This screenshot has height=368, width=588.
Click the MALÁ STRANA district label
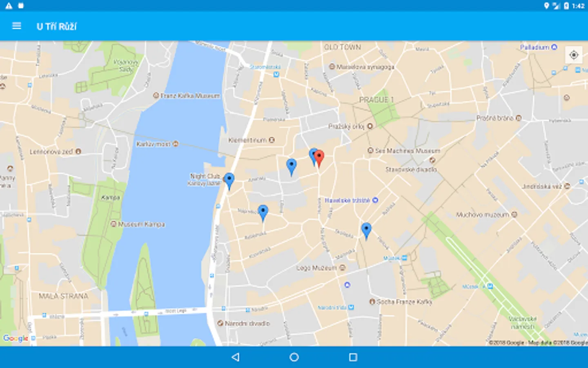[x=63, y=296]
